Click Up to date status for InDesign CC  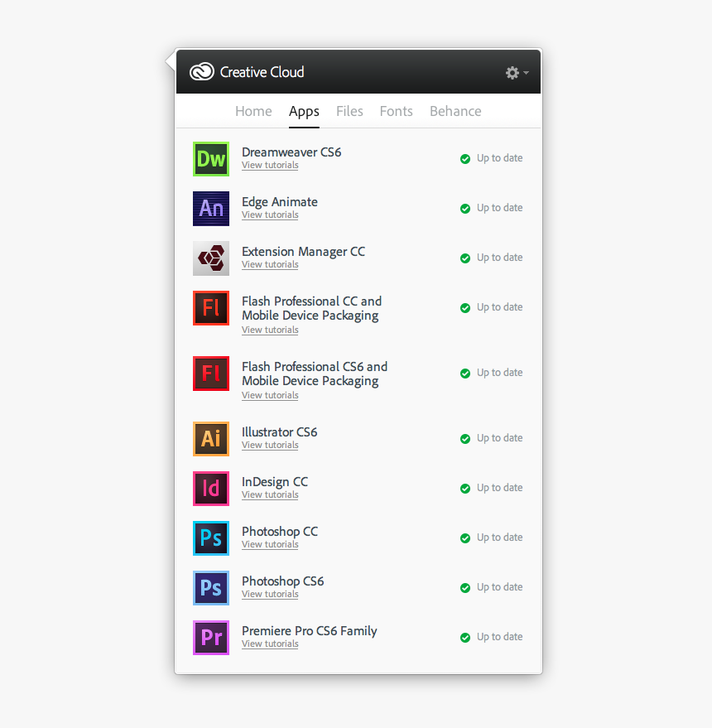point(499,488)
